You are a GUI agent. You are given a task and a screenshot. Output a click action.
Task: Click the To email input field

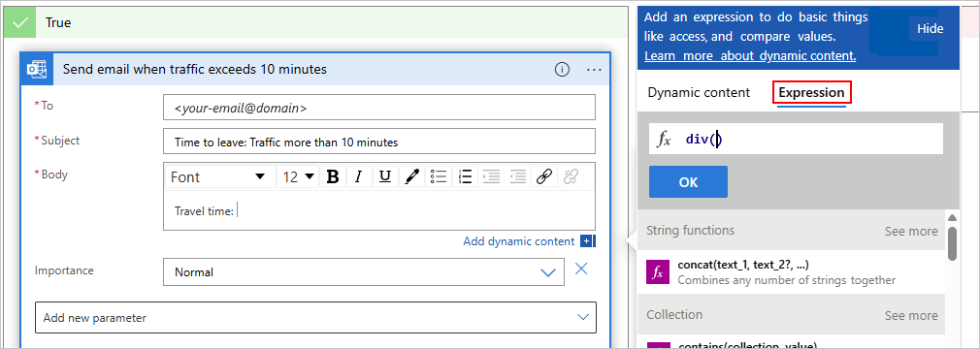[x=378, y=108]
